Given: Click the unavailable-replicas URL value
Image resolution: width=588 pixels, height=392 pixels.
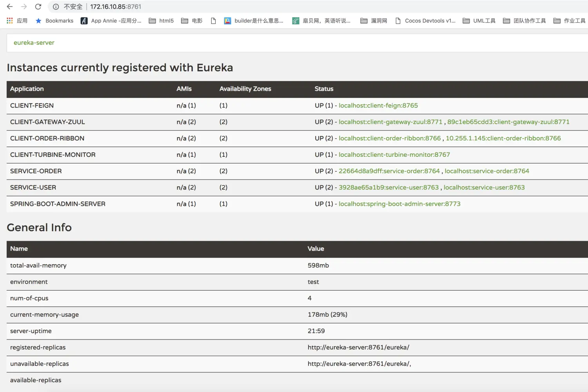Looking at the screenshot, I should [359, 364].
